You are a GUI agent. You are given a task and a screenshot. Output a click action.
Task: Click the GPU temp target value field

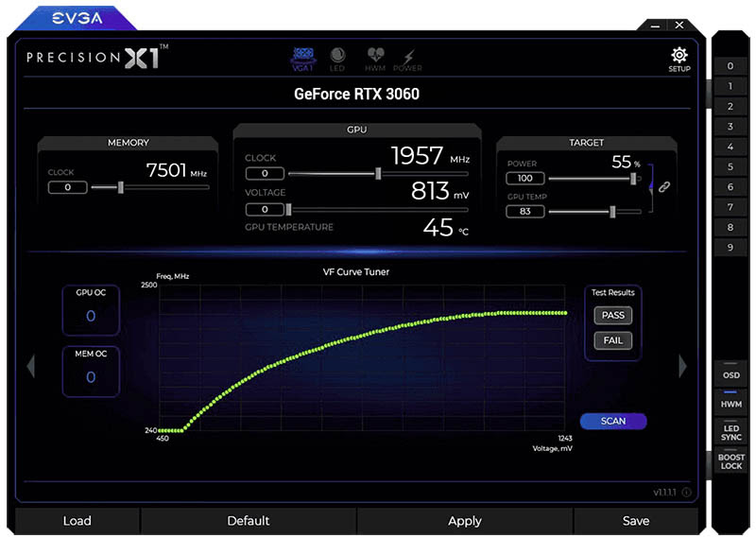pyautogui.click(x=525, y=212)
